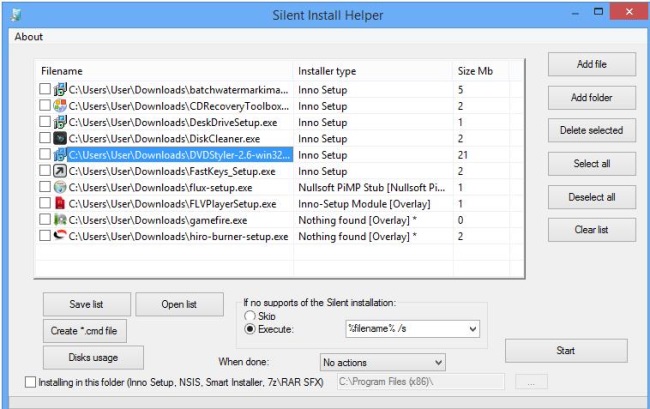Open the About menu
This screenshot has height=409, width=650.
pyautogui.click(x=29, y=36)
